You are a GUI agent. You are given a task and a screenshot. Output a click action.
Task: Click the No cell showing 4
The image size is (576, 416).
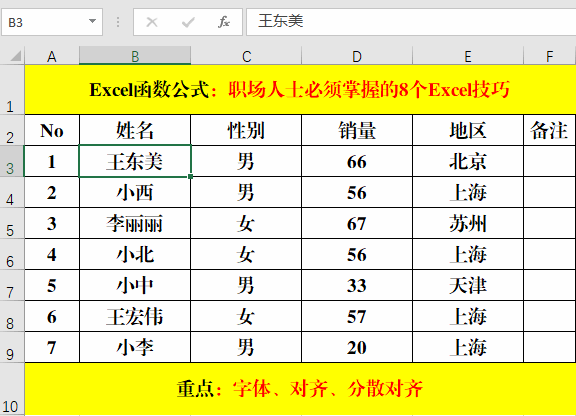click(52, 254)
